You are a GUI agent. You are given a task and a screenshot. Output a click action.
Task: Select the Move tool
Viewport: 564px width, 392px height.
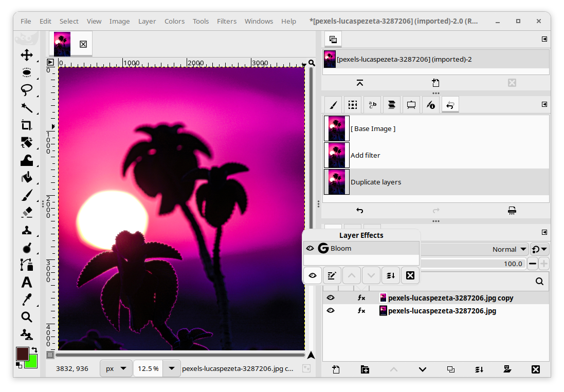coord(27,55)
